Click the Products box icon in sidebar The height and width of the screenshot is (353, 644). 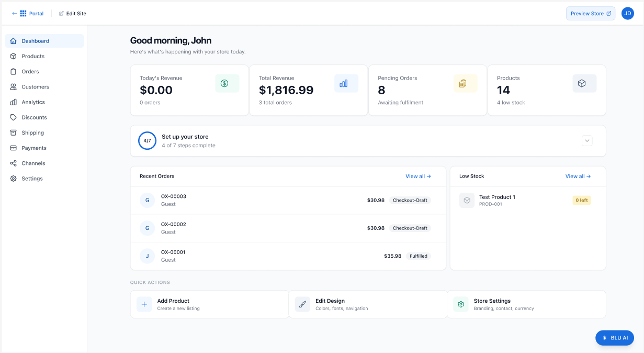pos(13,56)
